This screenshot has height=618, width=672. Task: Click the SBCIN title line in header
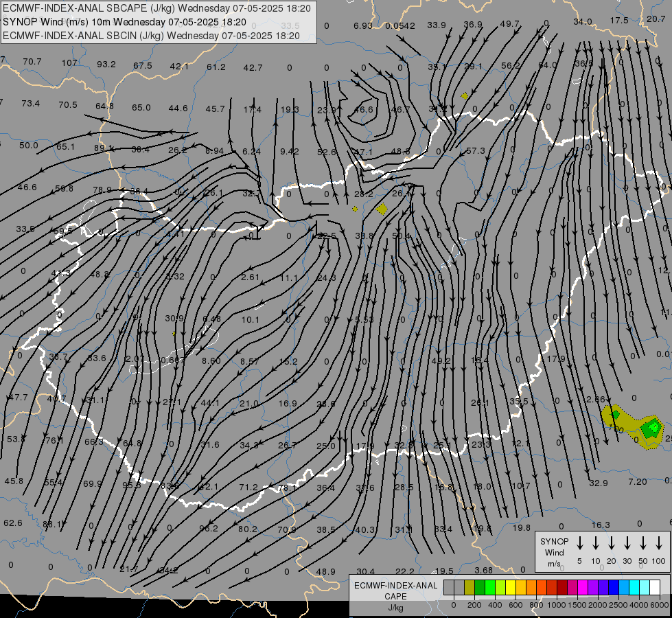pyautogui.click(x=151, y=36)
